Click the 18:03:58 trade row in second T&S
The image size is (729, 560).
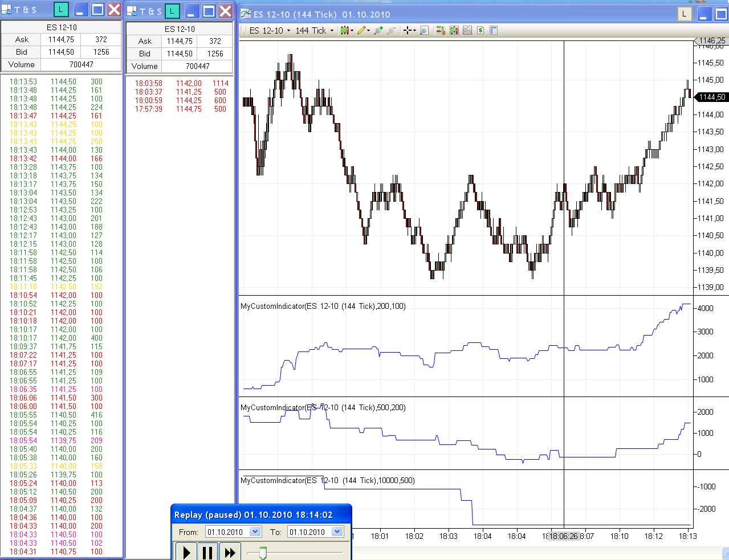[x=180, y=83]
